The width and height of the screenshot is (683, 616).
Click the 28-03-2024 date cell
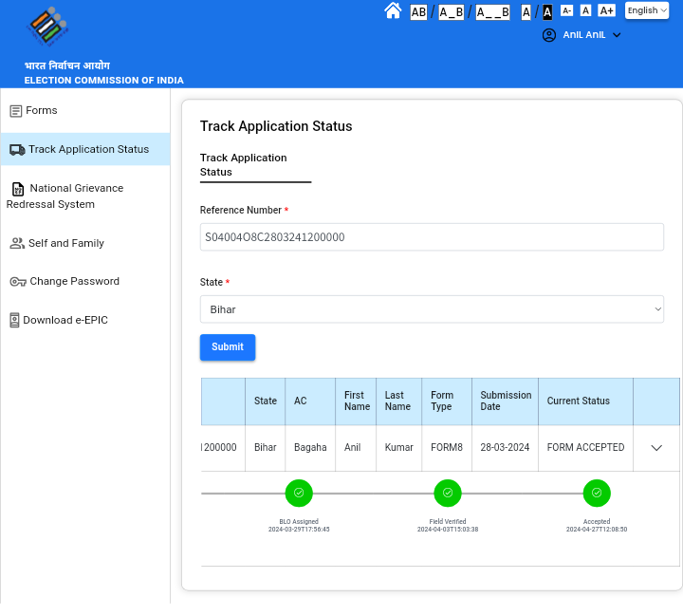point(506,448)
